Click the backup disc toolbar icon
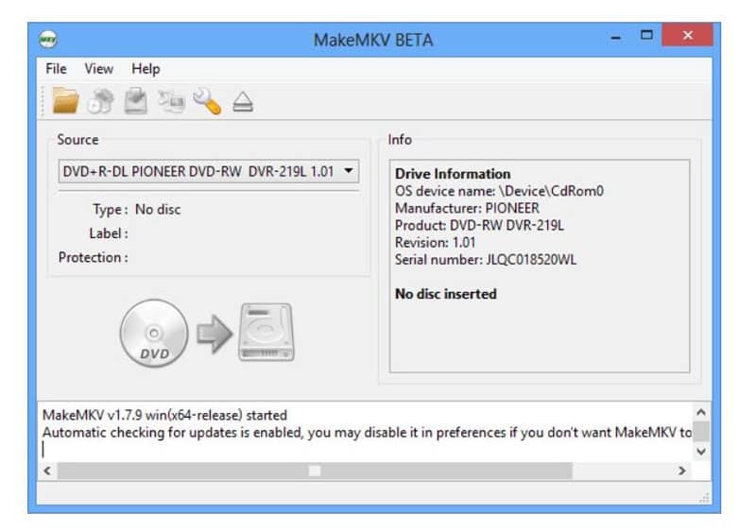 pyautogui.click(x=135, y=100)
